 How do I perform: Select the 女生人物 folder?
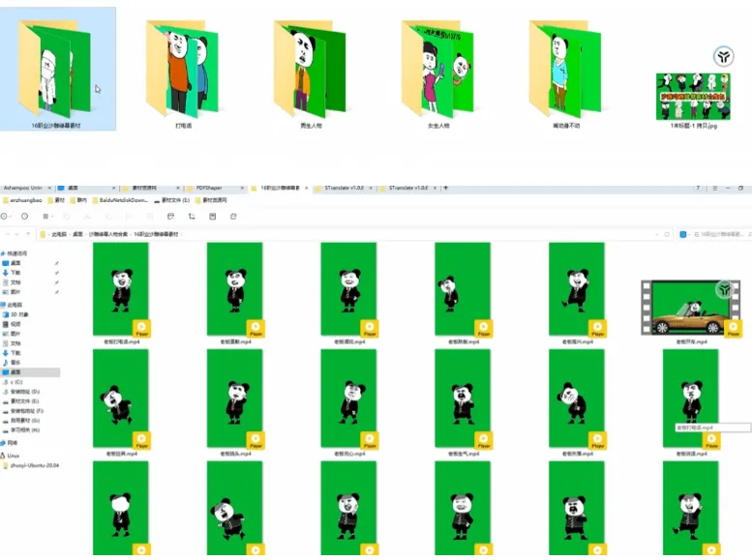click(x=437, y=74)
